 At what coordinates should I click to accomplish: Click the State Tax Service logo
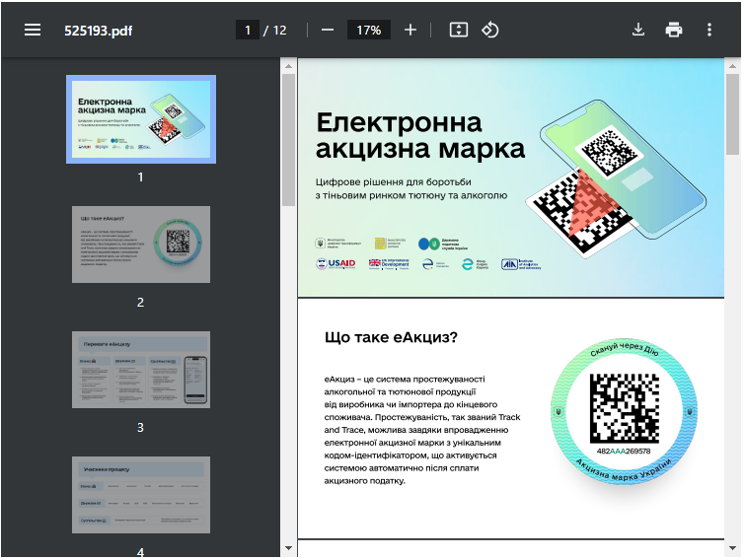pos(443,244)
